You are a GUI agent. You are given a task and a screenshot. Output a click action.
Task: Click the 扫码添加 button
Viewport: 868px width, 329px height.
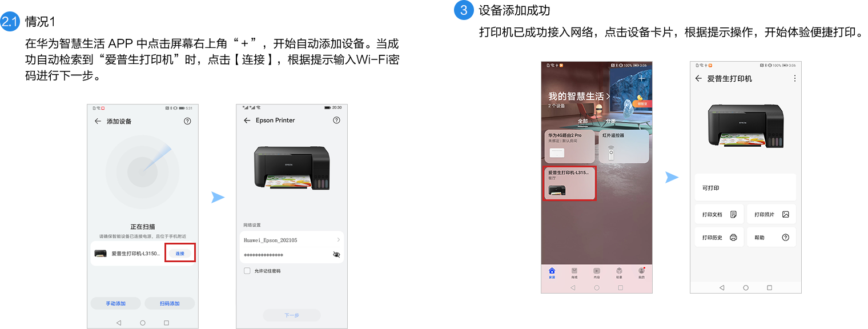pos(170,303)
